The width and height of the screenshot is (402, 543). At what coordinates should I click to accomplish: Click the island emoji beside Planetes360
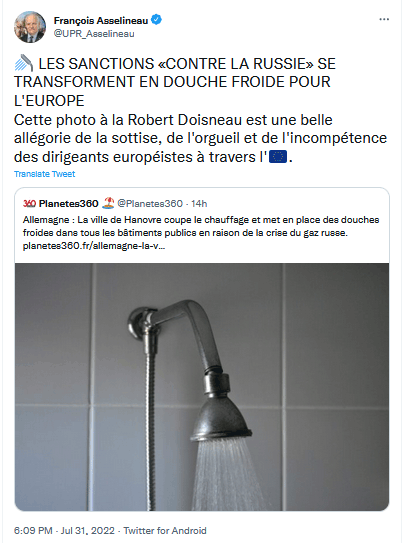tap(108, 203)
